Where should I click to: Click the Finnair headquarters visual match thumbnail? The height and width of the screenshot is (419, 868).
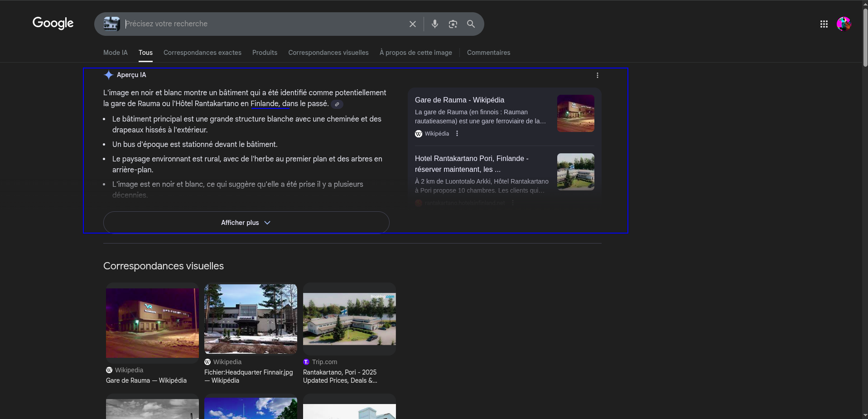pos(251,319)
